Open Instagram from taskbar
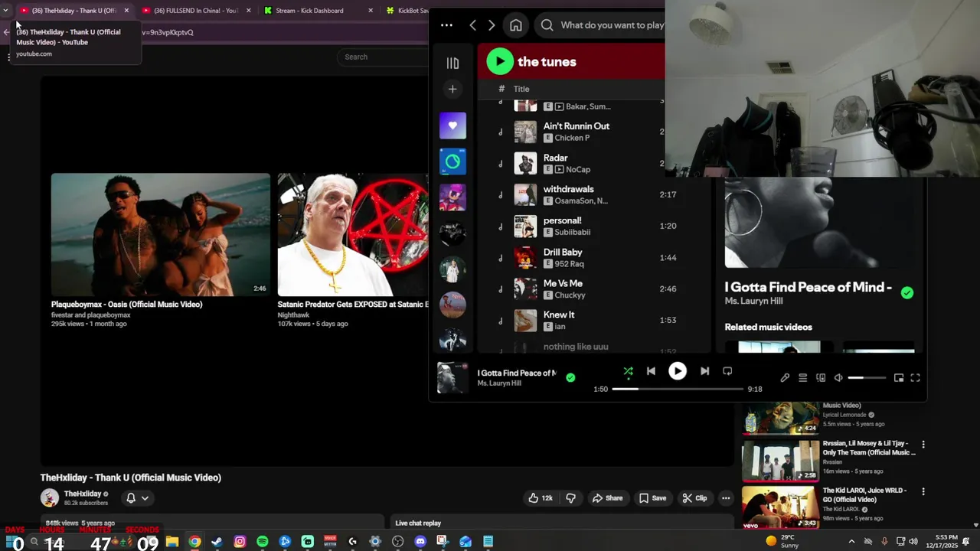 click(x=240, y=542)
